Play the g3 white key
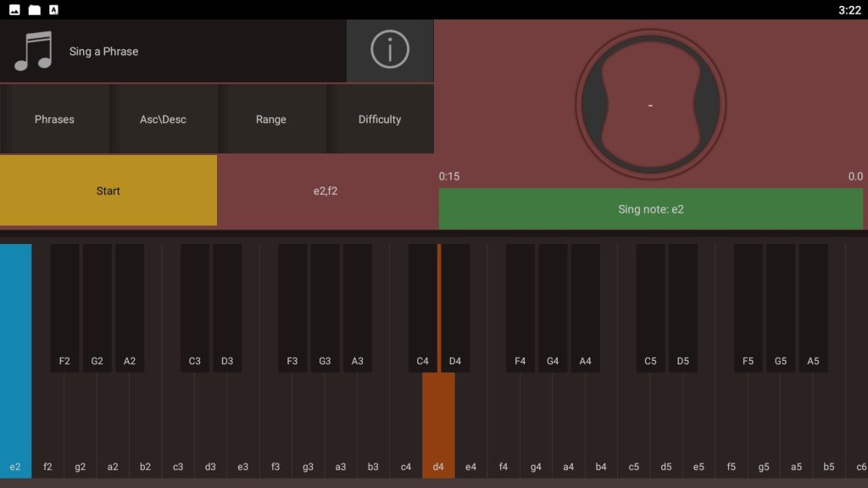The height and width of the screenshot is (488, 868). pyautogui.click(x=309, y=425)
